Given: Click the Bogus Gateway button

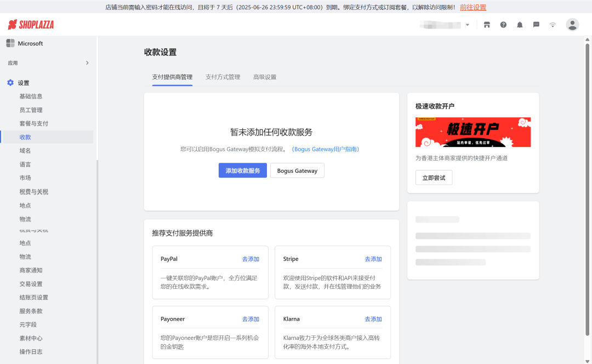Looking at the screenshot, I should (x=297, y=170).
